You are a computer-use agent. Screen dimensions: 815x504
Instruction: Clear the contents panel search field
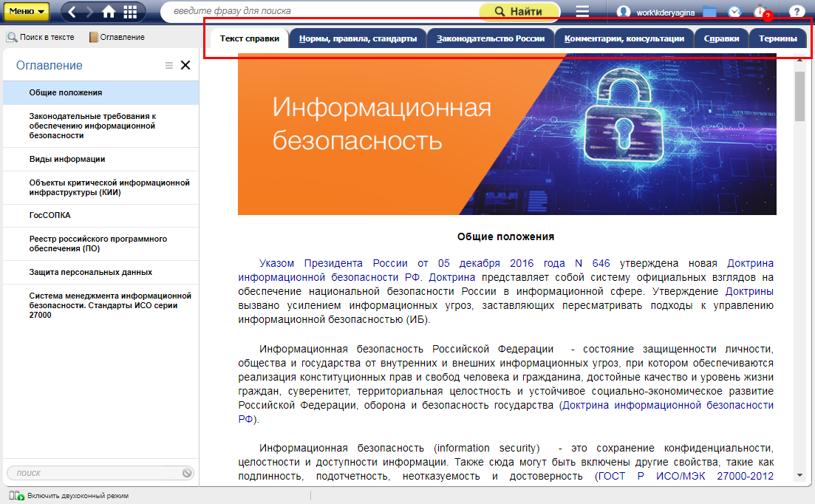click(187, 473)
